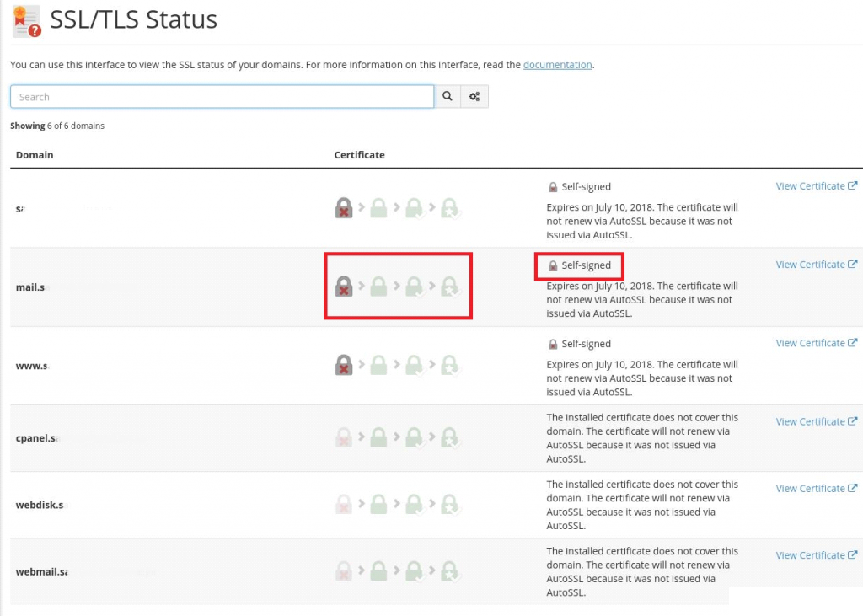Click Self-signed lock icon in mail row
Screen dimensions: 863x616
pos(553,266)
